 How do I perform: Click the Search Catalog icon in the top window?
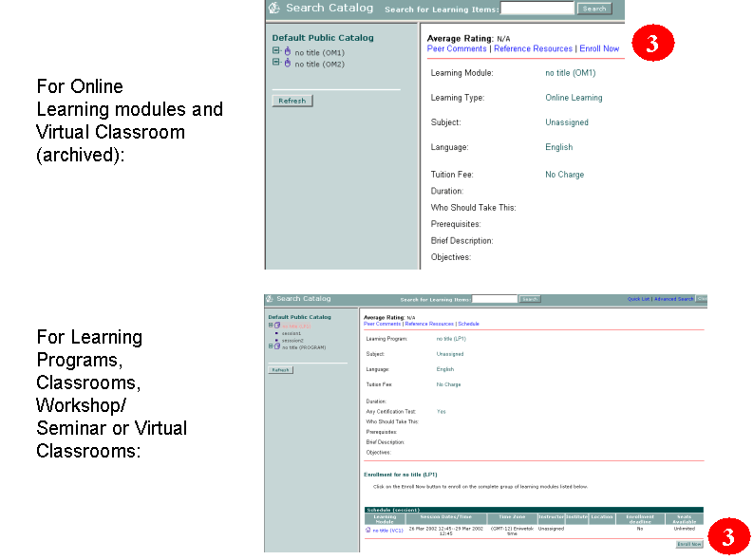pos(274,8)
